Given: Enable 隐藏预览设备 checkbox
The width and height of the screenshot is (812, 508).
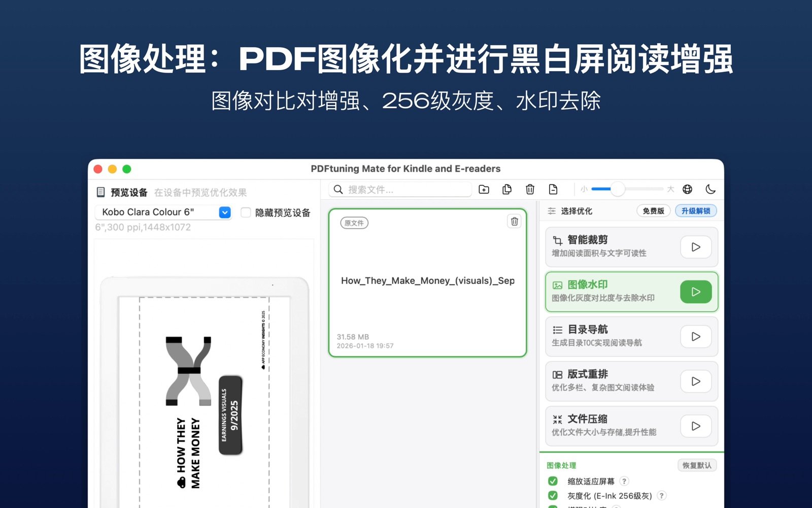Looking at the screenshot, I should (x=246, y=212).
